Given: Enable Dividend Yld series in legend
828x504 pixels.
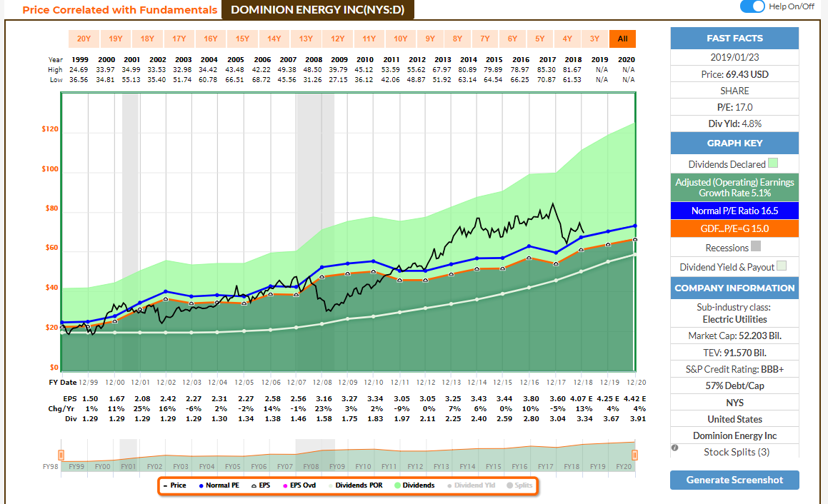Looking at the screenshot, I should click(471, 485).
